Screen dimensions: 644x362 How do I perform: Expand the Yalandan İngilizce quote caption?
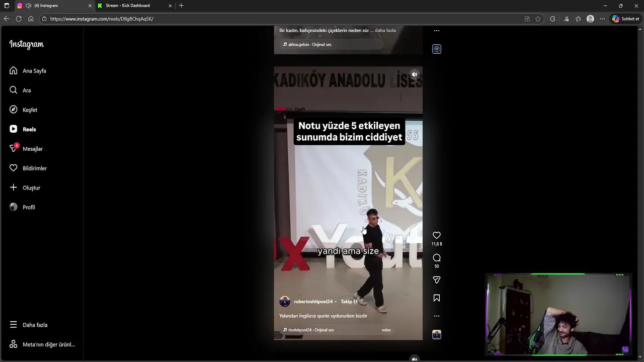[324, 316]
